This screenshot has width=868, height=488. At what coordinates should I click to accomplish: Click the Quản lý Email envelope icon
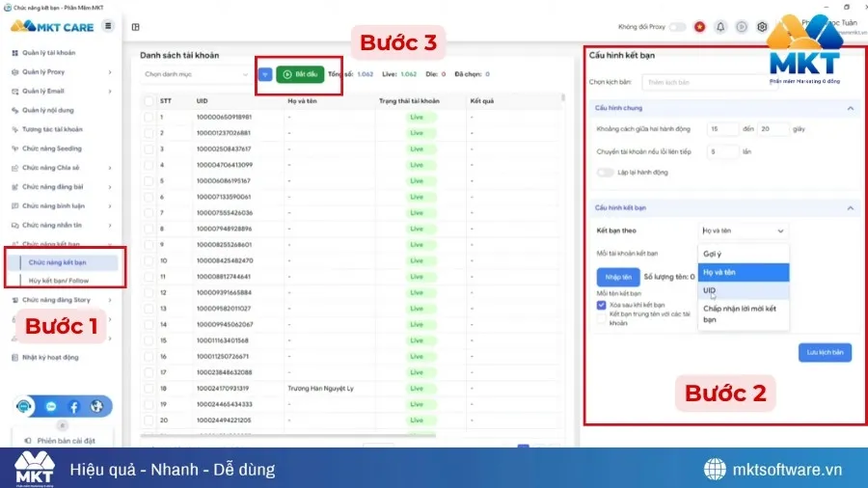tap(14, 92)
